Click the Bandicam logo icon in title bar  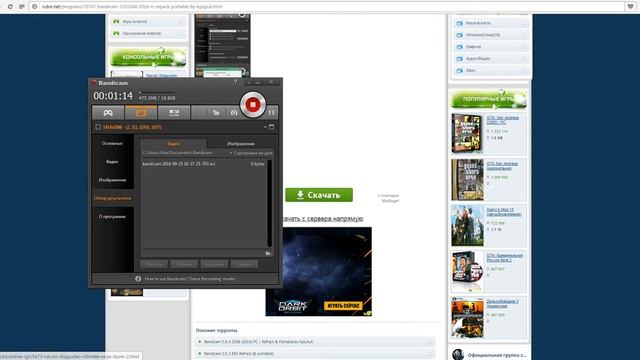pyautogui.click(x=93, y=83)
